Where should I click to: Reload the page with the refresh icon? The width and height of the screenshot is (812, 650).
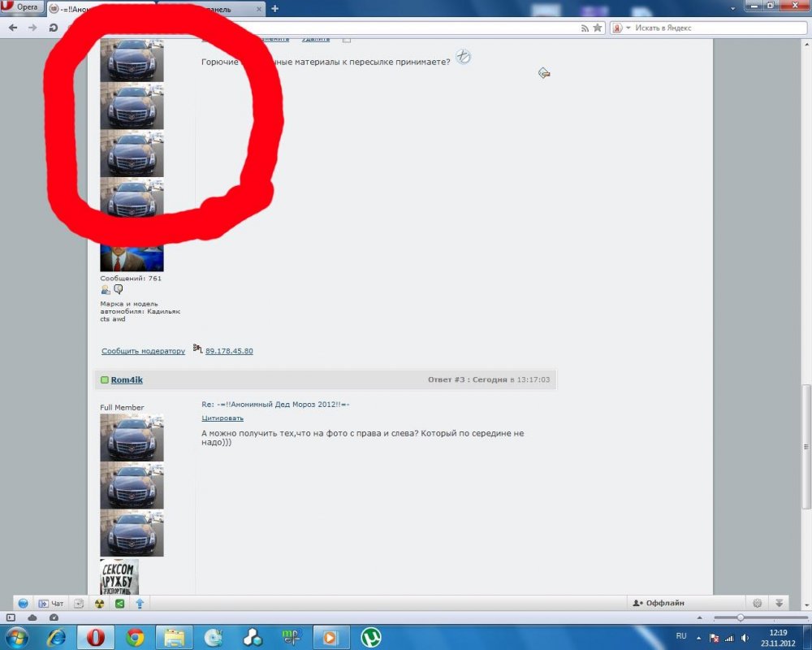53,28
